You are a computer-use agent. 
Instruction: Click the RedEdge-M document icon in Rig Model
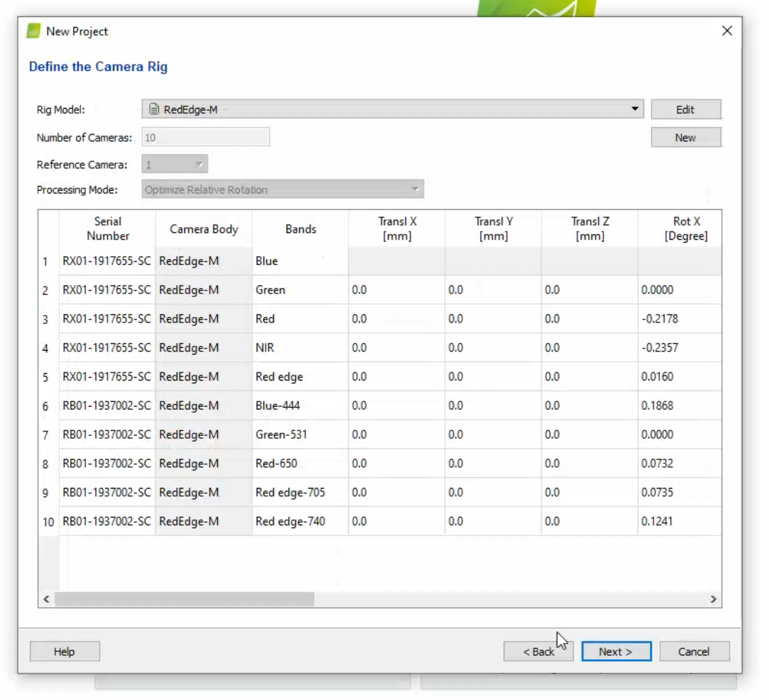pos(154,109)
